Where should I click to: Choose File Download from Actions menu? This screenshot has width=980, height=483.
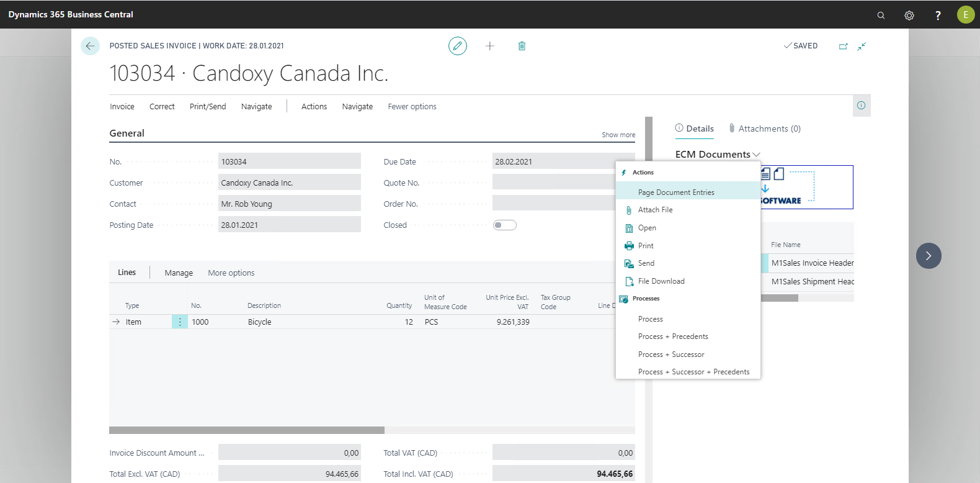pyautogui.click(x=661, y=281)
